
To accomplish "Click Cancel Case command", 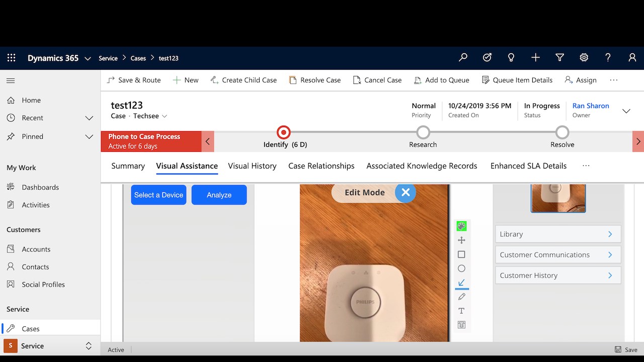I will pos(377,80).
